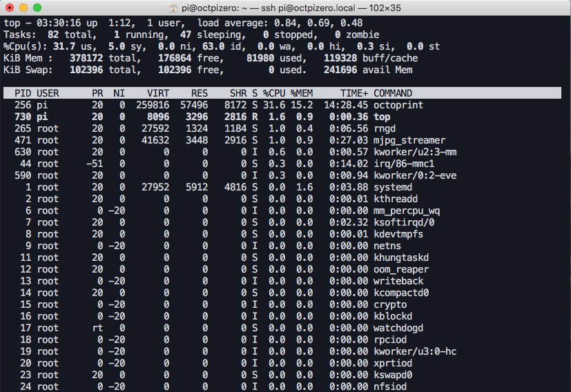Click the home folder icon in title bar
571x392 pixels.
[173, 8]
